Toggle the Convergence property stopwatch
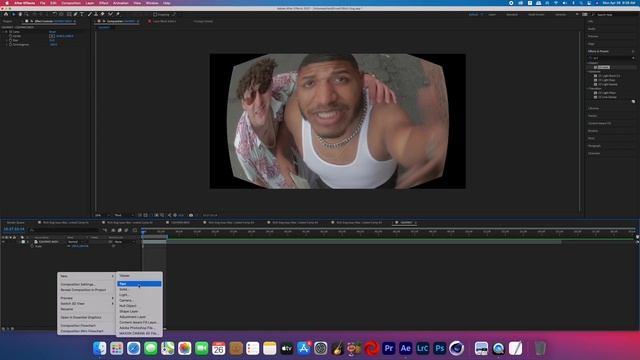640x360 pixels. pos(10,44)
